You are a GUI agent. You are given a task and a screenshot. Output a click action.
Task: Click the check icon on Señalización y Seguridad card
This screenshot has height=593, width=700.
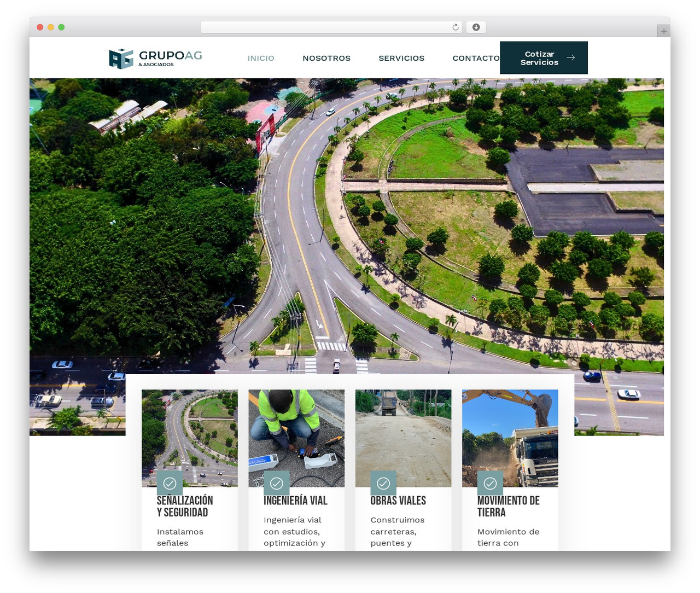point(170,484)
